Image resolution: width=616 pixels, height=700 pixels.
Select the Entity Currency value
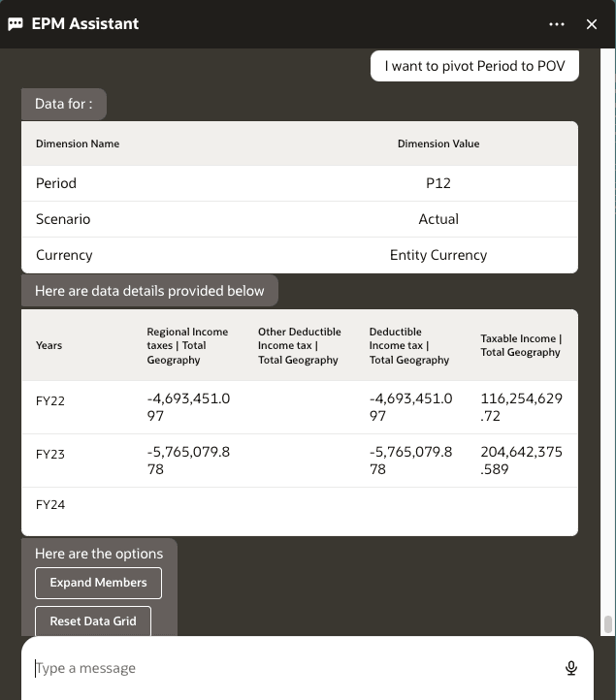[x=438, y=255]
